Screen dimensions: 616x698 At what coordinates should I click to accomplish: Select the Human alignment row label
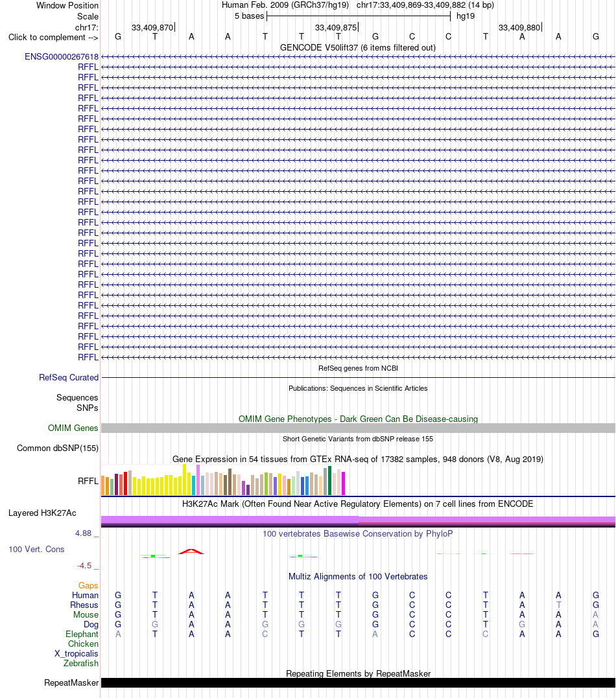[x=85, y=596]
